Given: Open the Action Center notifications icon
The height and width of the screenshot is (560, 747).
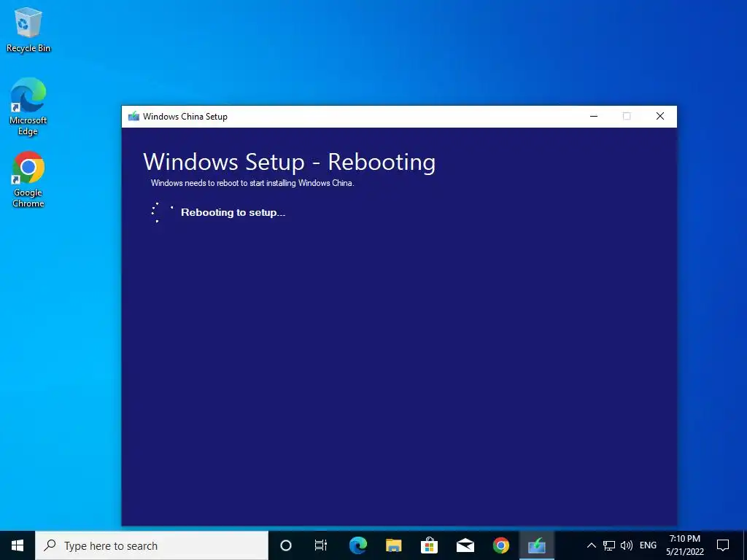Looking at the screenshot, I should pyautogui.click(x=723, y=545).
